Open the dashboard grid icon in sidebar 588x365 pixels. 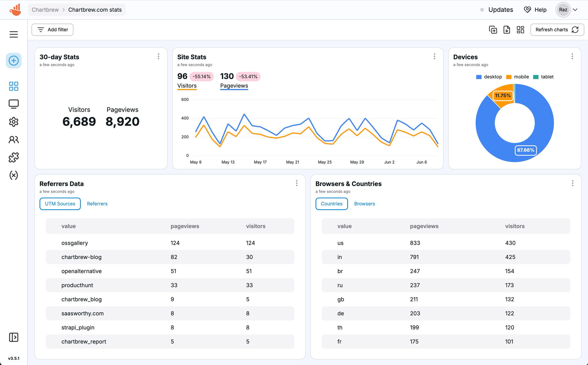[x=14, y=86]
